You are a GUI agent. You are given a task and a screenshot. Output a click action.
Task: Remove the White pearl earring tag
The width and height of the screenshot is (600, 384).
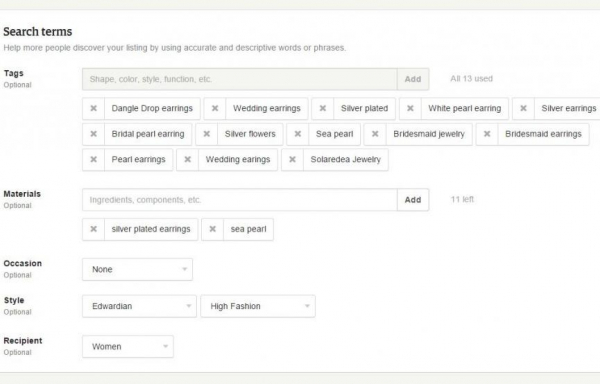tap(410, 108)
